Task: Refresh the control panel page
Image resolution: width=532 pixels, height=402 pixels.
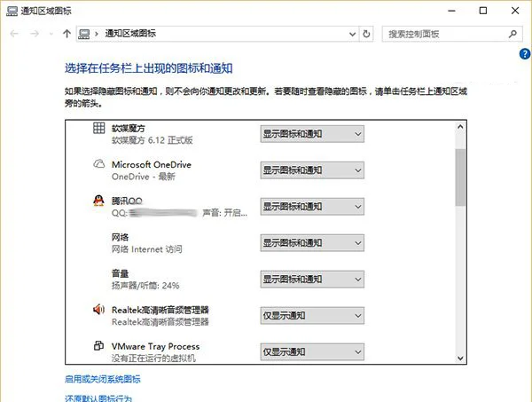Action: (366, 34)
